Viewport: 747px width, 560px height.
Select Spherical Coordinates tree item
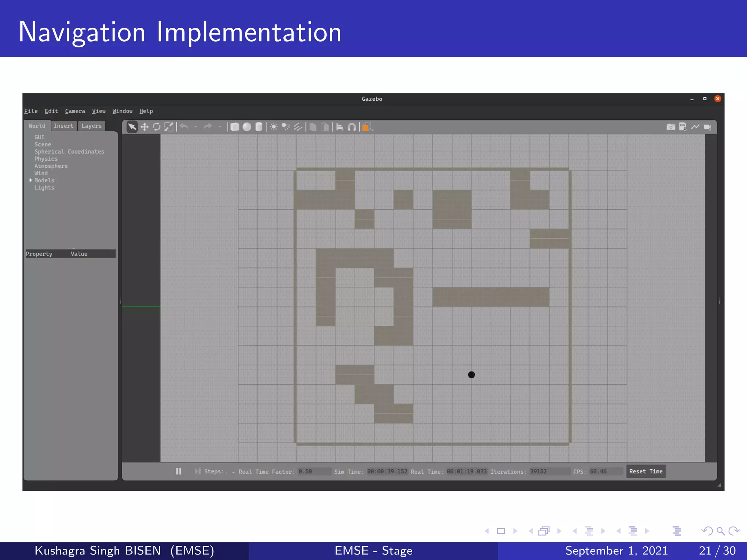pyautogui.click(x=69, y=152)
